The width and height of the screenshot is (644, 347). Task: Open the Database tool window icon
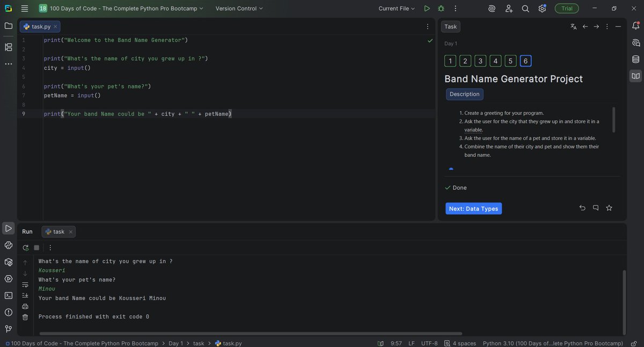[636, 59]
